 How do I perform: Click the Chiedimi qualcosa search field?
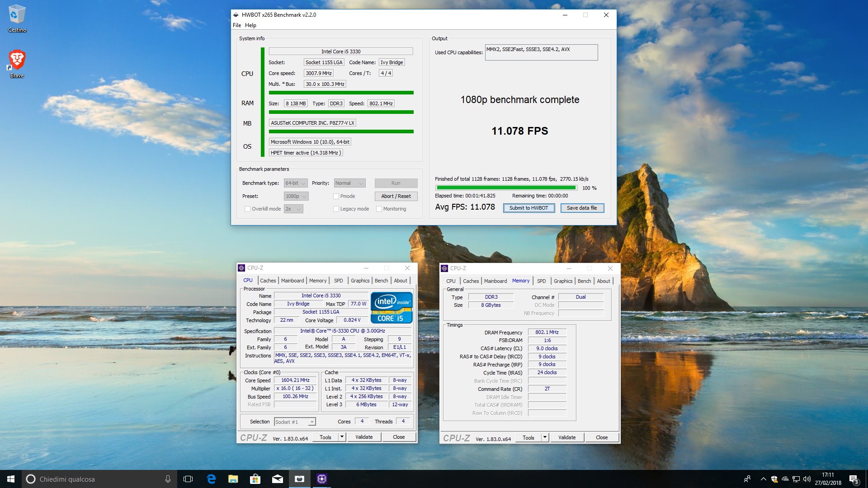(99, 479)
